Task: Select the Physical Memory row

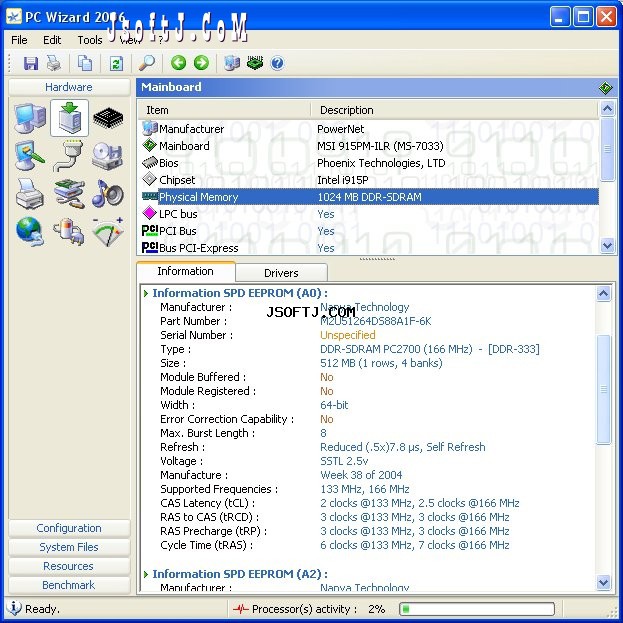Action: [369, 197]
